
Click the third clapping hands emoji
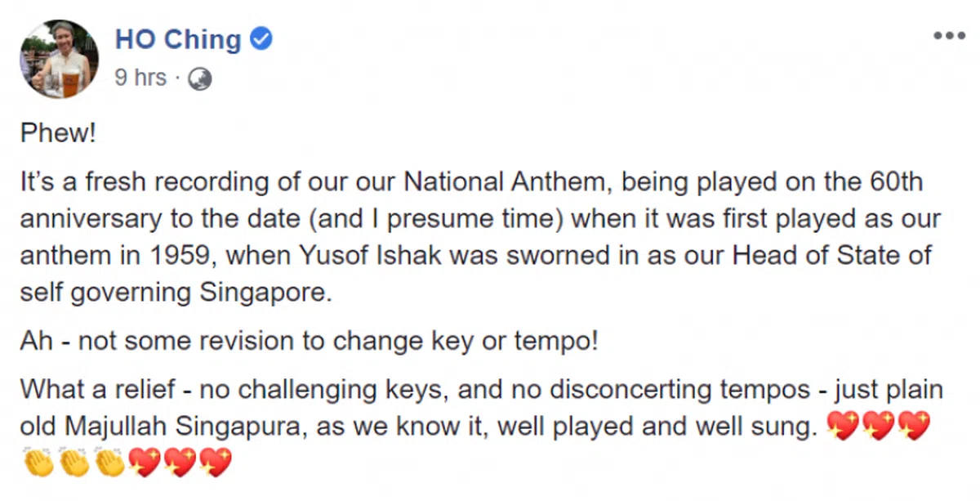pos(109,463)
